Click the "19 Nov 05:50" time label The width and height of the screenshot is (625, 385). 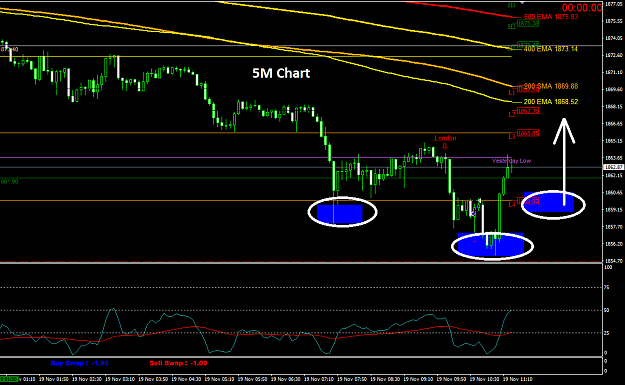tap(252, 379)
